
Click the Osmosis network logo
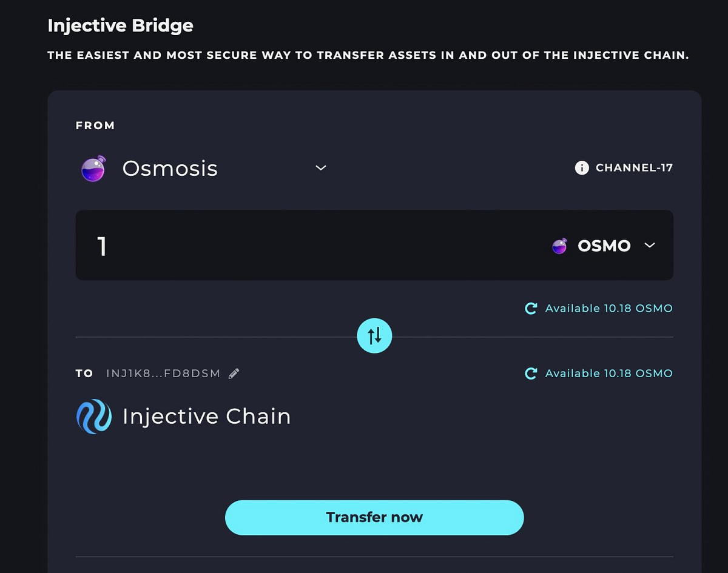click(x=93, y=168)
